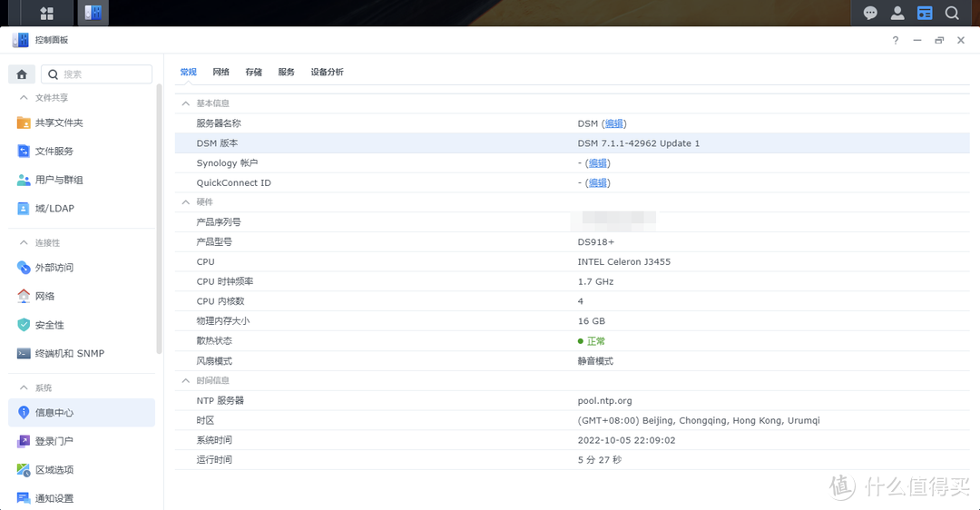Click the 16 GB memory value

pyautogui.click(x=592, y=321)
